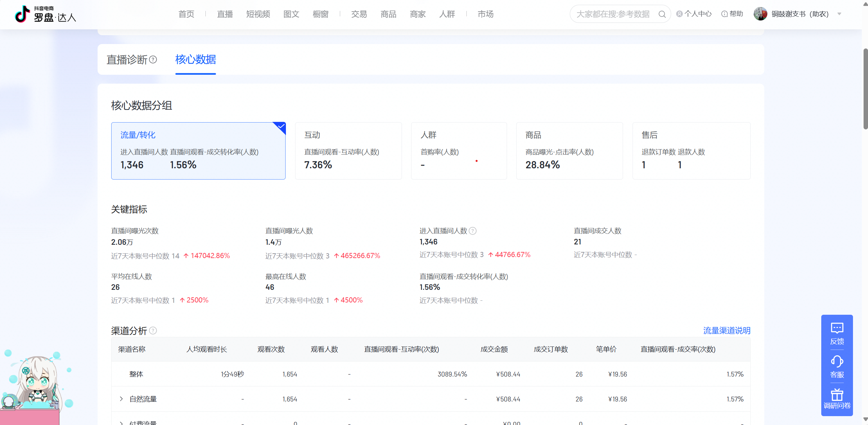
Task: Open account dropdown arrow next to username
Action: [839, 14]
